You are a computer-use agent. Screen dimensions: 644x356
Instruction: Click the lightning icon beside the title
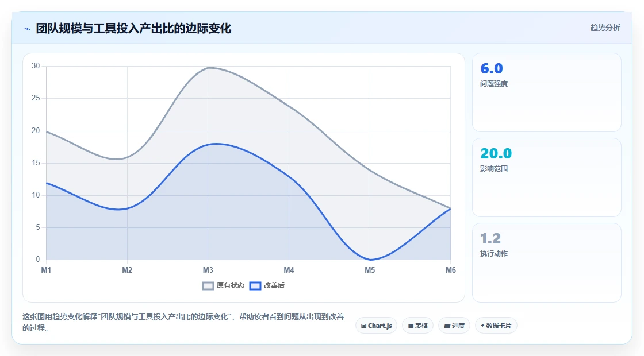[x=28, y=29]
